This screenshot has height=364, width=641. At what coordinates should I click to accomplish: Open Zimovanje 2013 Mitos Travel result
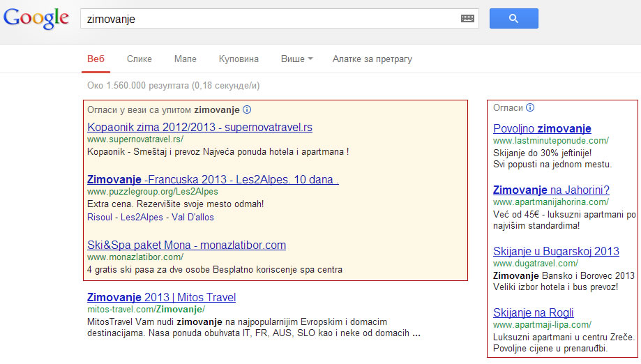162,296
